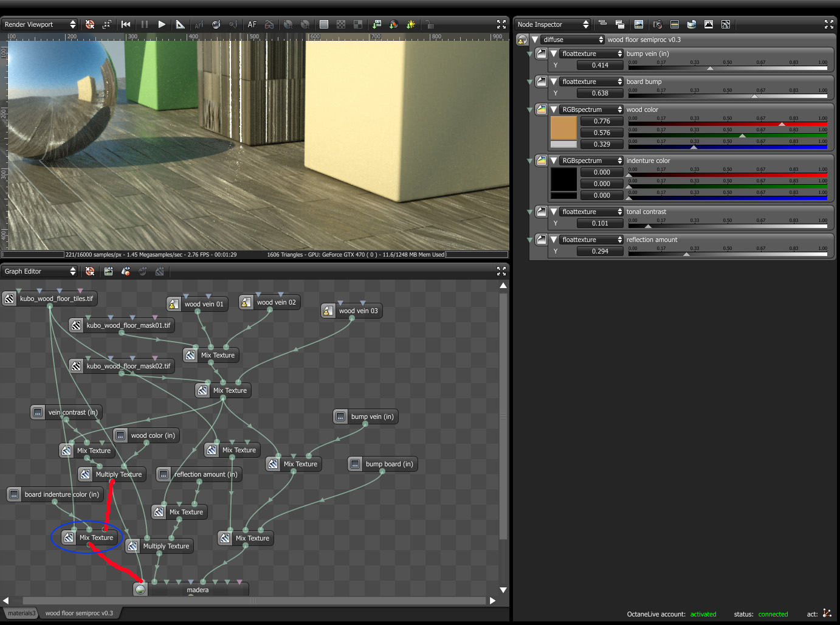Click the sun environment icon in render toolbar

(x=411, y=24)
